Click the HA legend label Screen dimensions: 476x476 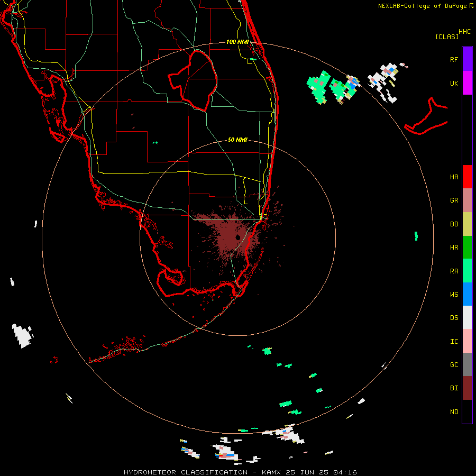tap(454, 177)
